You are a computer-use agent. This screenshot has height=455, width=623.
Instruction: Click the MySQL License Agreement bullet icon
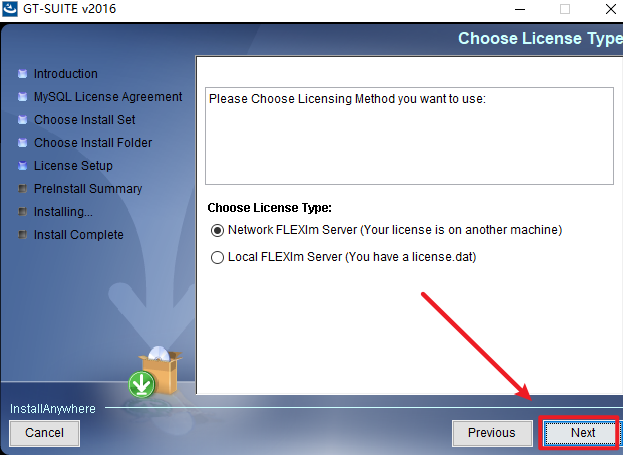(x=23, y=97)
